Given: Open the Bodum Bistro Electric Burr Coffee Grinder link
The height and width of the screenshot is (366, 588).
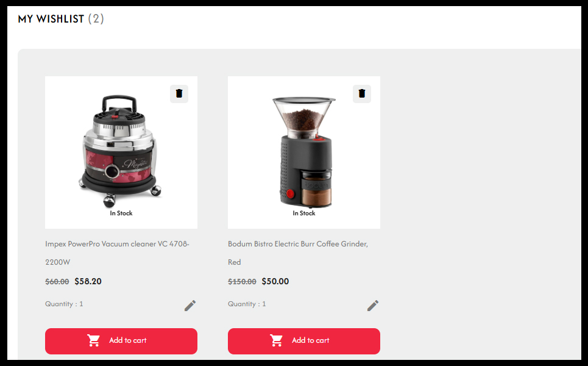Looking at the screenshot, I should (298, 253).
